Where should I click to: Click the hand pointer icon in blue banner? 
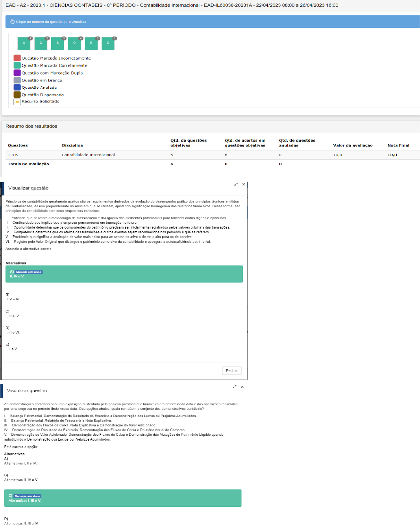[x=12, y=22]
